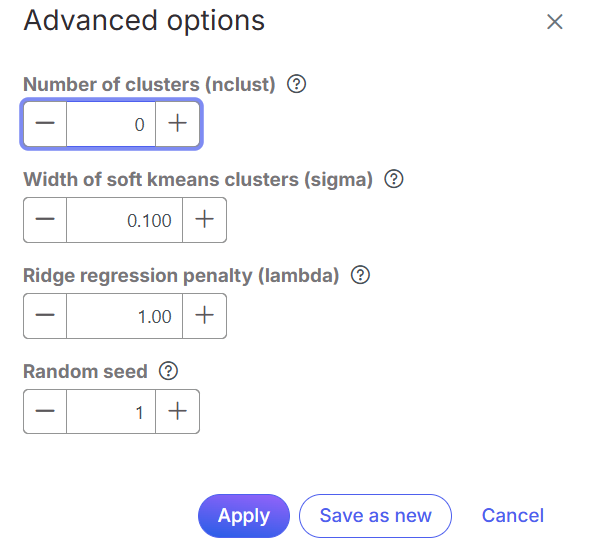This screenshot has width=591, height=554.
Task: Increase the number of clusters value
Action: coord(178,124)
